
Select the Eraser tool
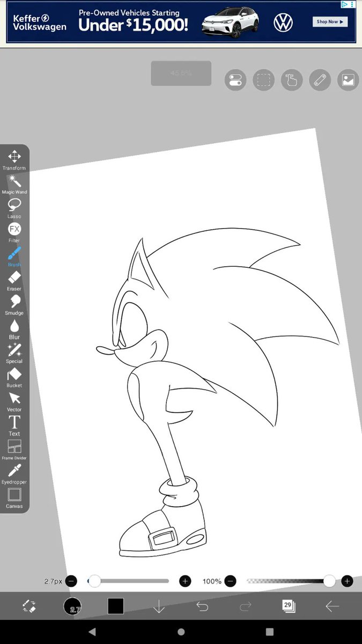tap(14, 281)
